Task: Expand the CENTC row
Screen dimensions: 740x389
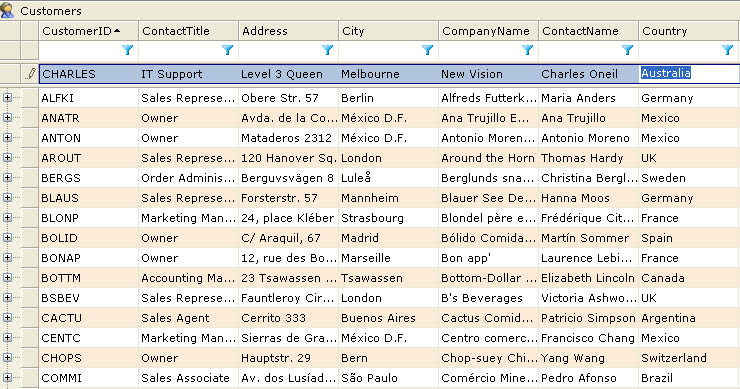Action: (x=7, y=338)
